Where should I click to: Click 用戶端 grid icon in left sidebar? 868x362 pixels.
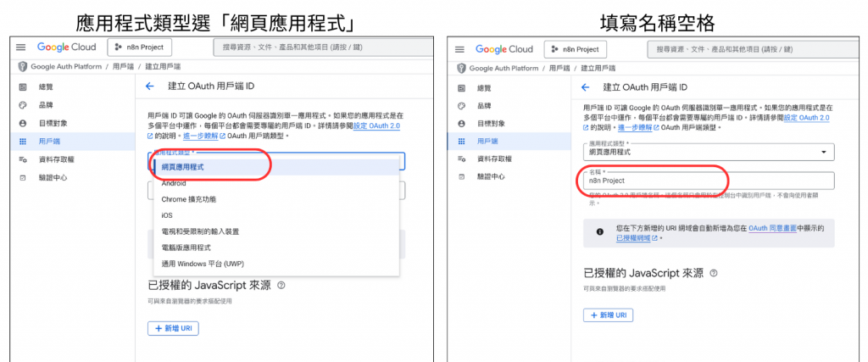tap(23, 142)
